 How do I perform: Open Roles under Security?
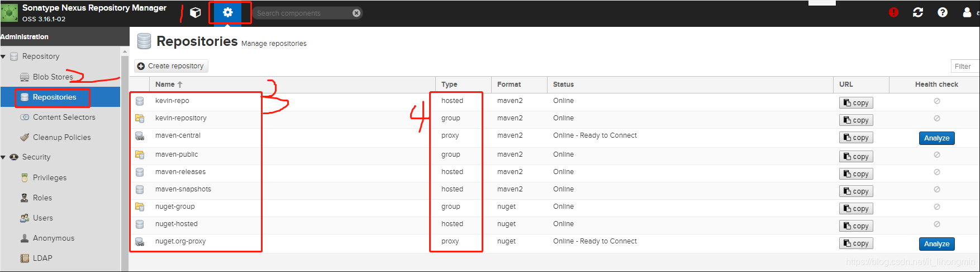click(42, 198)
